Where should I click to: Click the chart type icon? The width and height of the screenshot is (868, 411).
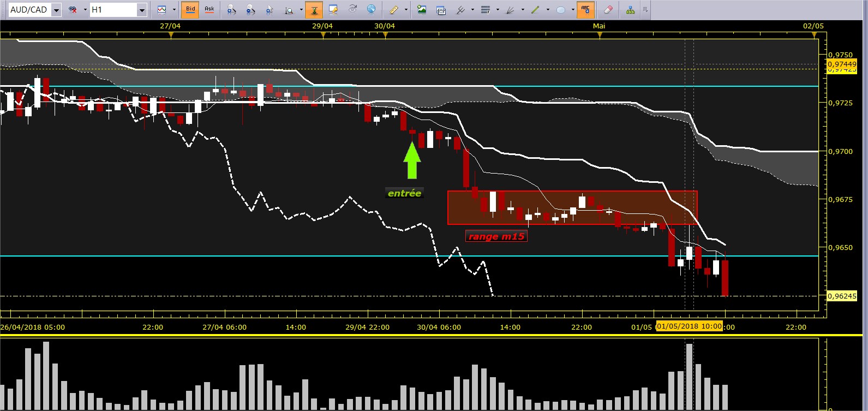pos(161,10)
